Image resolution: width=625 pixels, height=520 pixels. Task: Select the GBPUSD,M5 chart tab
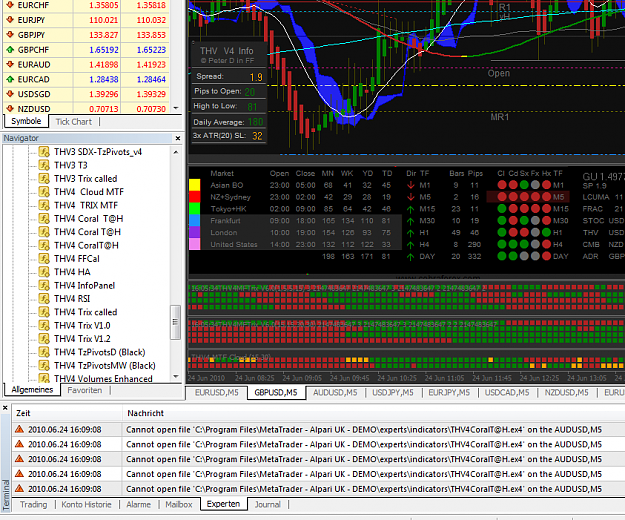point(276,392)
